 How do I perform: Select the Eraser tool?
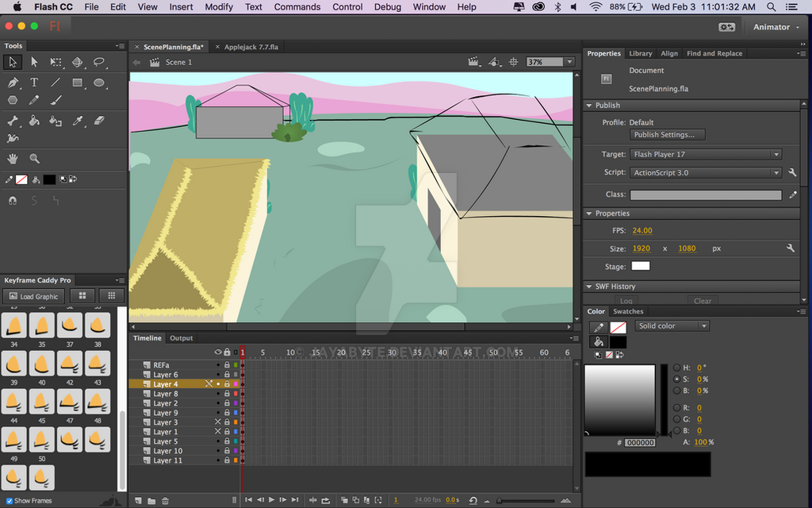coord(99,121)
